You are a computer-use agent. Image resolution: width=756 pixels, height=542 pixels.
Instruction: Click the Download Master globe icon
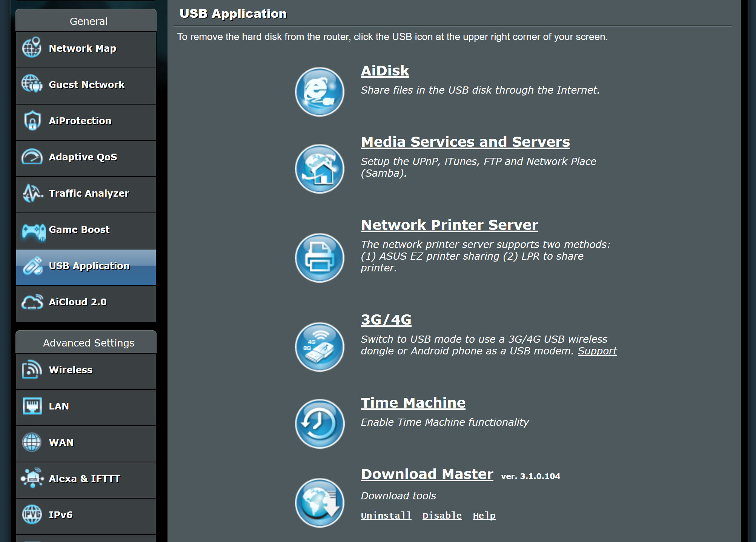coord(320,503)
